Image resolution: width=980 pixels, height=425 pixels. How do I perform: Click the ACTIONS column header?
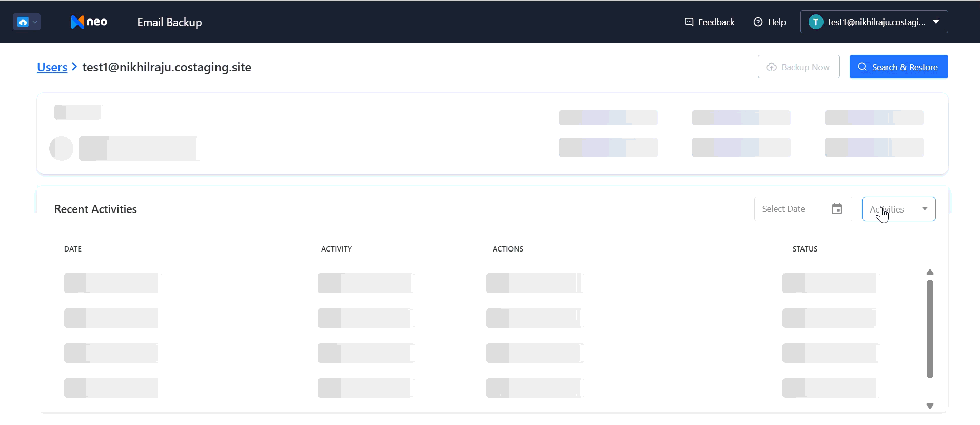point(508,249)
